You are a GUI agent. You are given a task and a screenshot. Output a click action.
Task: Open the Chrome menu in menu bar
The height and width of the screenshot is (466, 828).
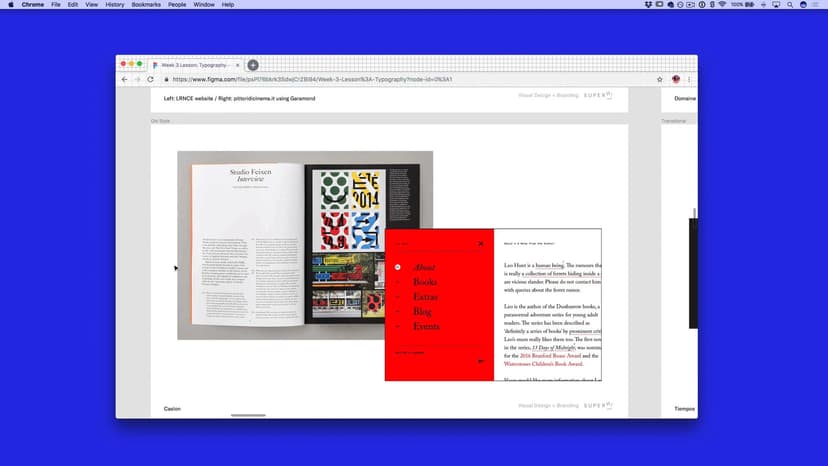33,5
